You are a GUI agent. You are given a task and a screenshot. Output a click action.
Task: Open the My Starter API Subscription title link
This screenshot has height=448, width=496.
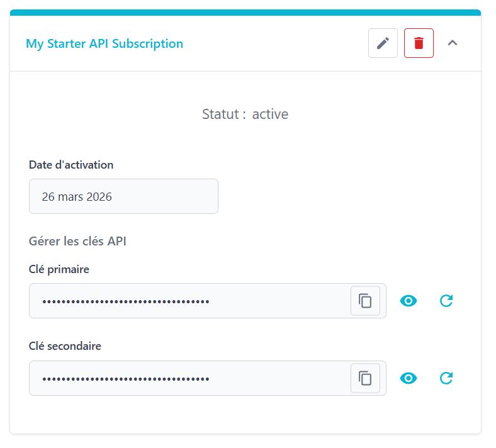(x=105, y=44)
